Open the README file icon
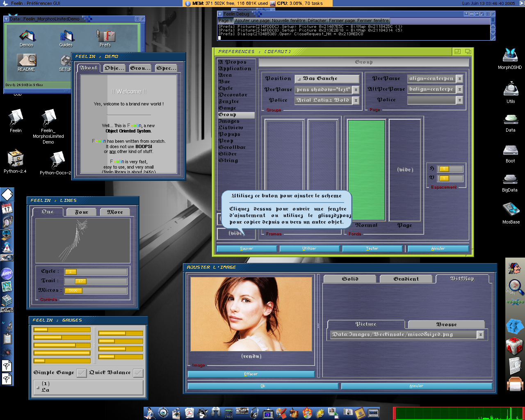This screenshot has width=525, height=420. coord(27,60)
